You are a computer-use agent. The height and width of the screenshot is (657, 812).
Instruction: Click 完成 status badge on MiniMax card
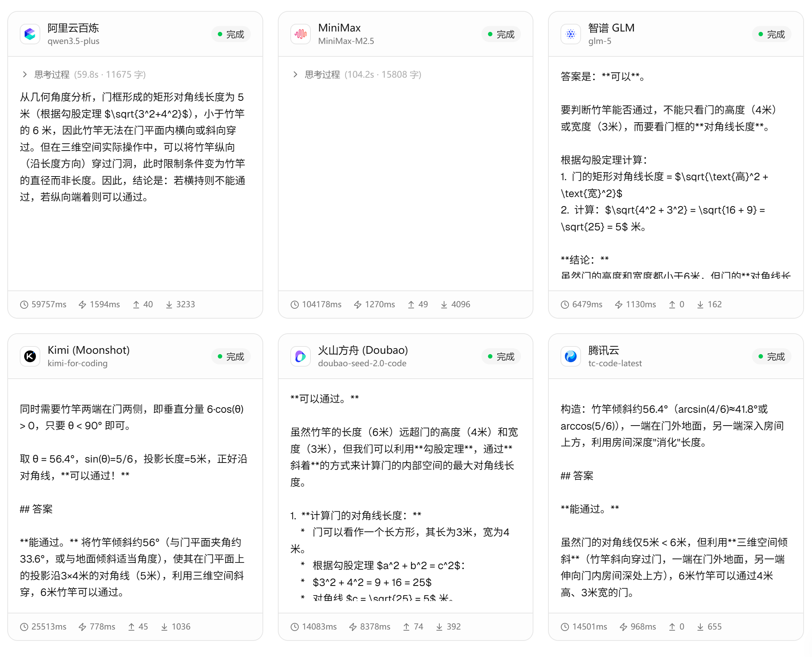pos(500,34)
